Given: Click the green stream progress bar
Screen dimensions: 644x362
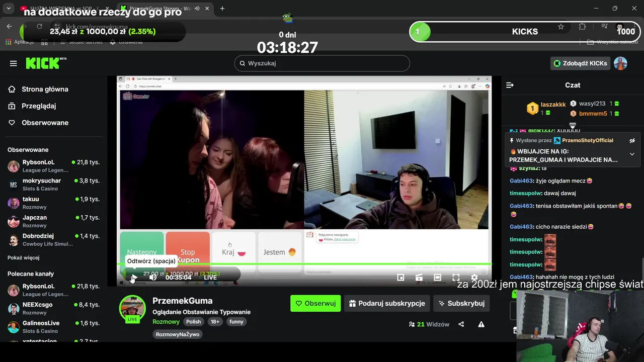Looking at the screenshot, I should coord(304,264).
